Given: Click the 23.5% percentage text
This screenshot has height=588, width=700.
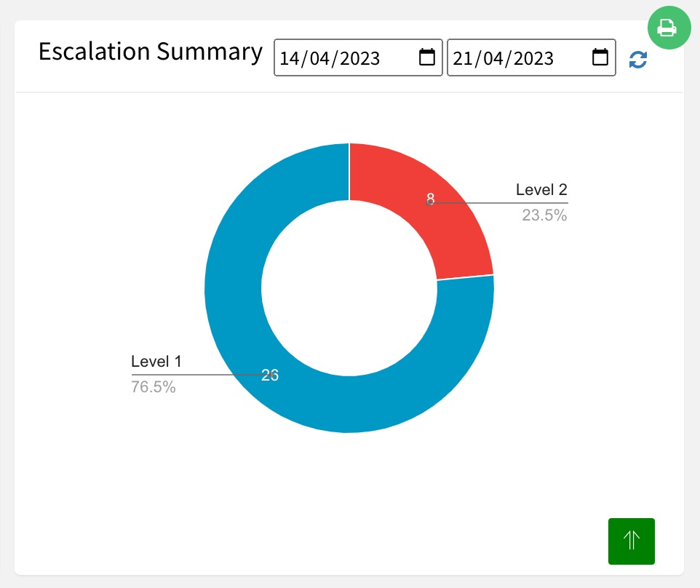Looking at the screenshot, I should click(x=544, y=215).
